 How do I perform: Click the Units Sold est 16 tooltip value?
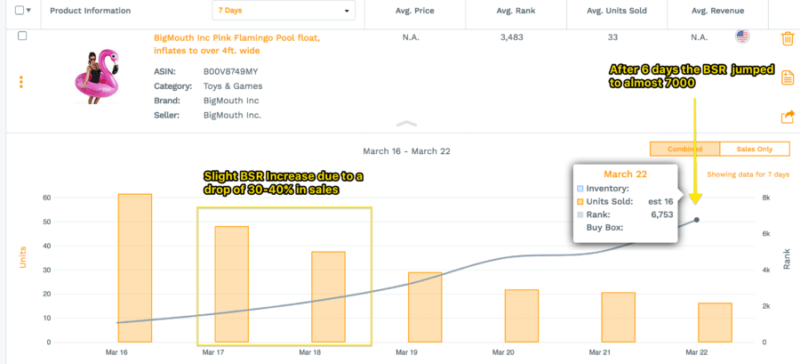tap(660, 202)
